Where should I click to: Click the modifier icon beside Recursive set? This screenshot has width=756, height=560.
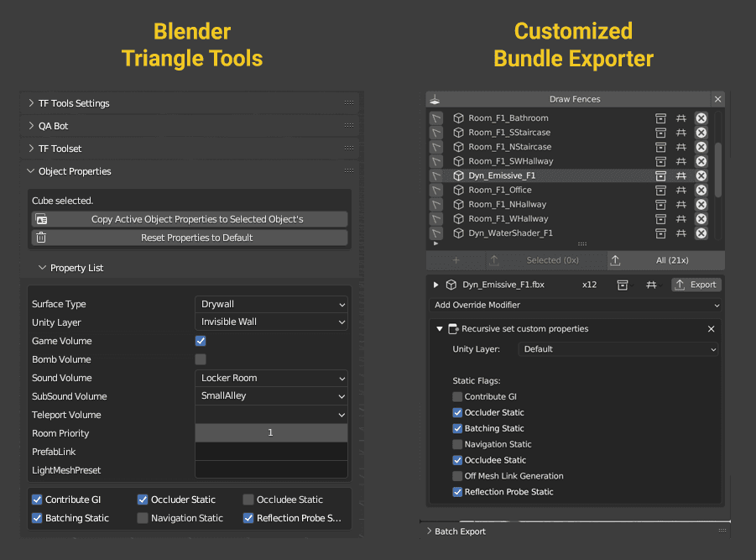[x=453, y=329]
